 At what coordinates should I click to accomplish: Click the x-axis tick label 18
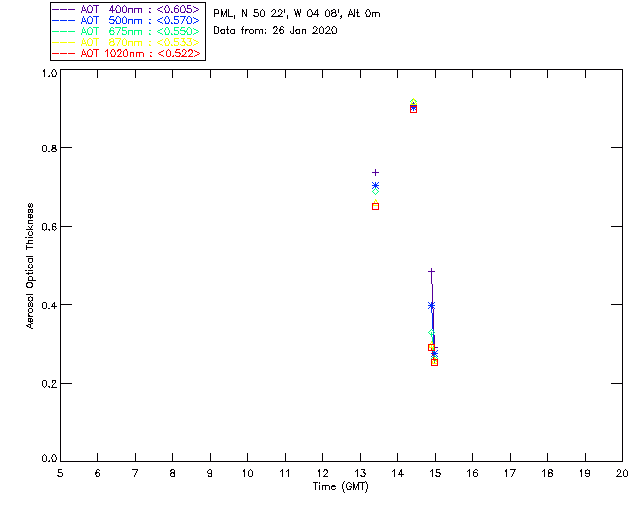pos(548,473)
